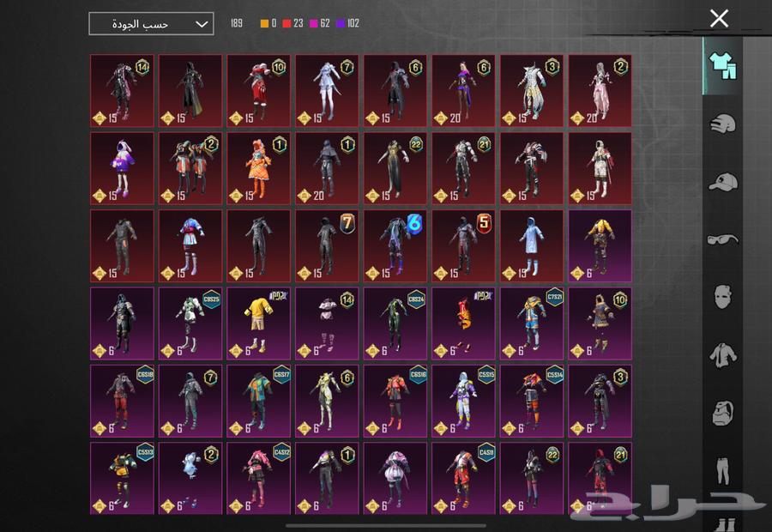Select the yellow jacket outfit on purple background
Viewport: 772px width, 532px height.
pyautogui.click(x=600, y=245)
